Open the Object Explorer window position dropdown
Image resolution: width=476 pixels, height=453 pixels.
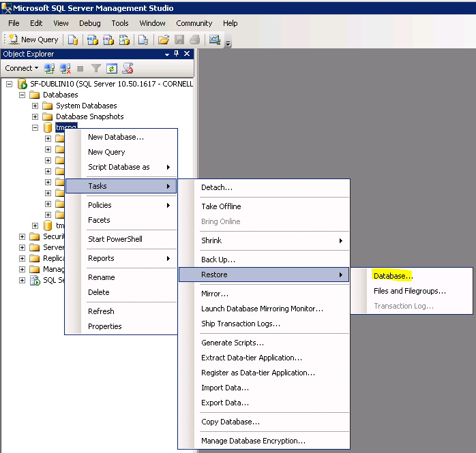click(167, 54)
